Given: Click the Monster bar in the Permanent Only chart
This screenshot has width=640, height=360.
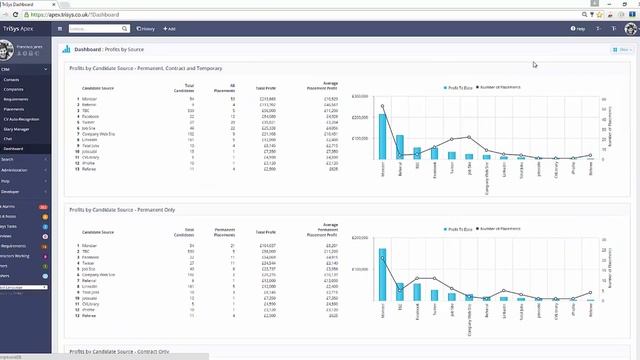Looking at the screenshot, I should pyautogui.click(x=382, y=275).
